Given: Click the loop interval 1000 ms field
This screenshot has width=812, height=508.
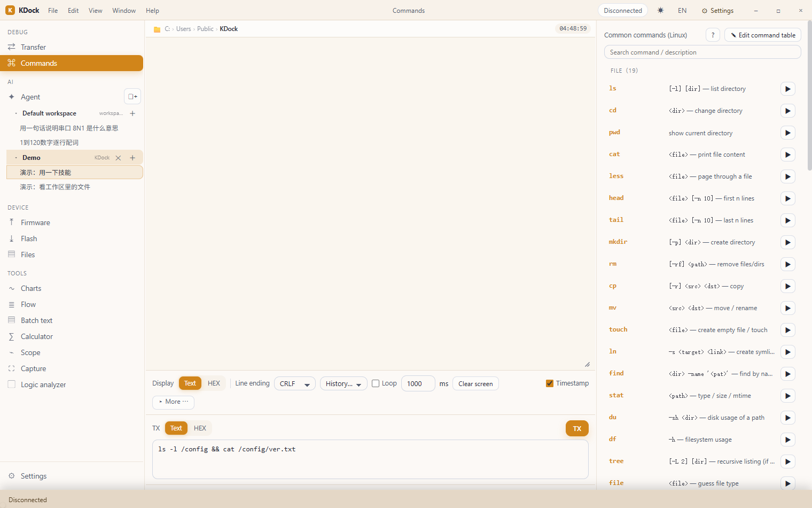Looking at the screenshot, I should [418, 384].
